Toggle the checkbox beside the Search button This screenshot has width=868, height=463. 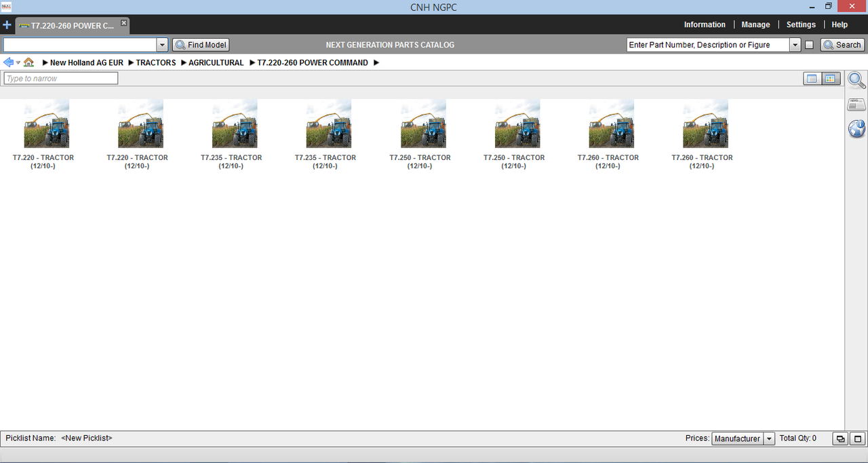click(x=809, y=45)
